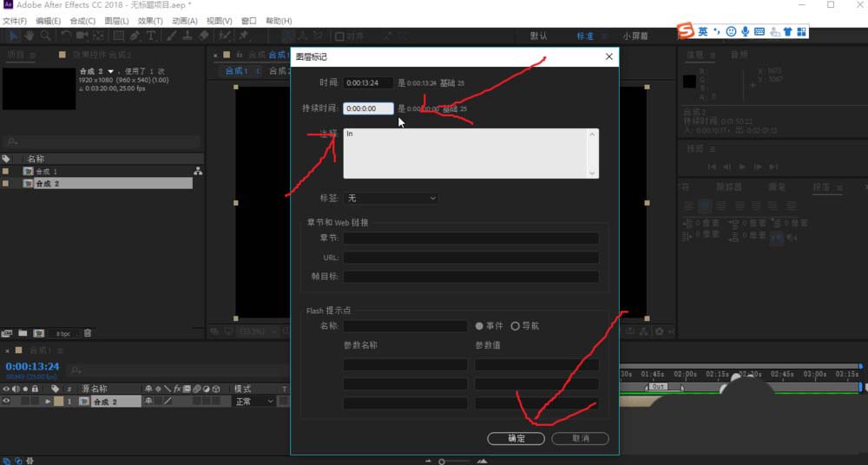The height and width of the screenshot is (465, 868).
Task: Select the Zoom magnifier tool
Action: click(45, 36)
